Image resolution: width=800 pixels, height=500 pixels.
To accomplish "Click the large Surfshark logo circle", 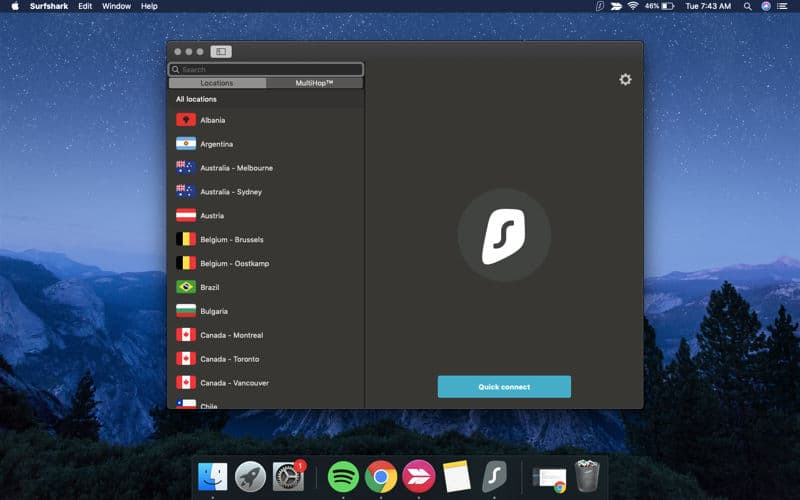I will click(x=504, y=235).
